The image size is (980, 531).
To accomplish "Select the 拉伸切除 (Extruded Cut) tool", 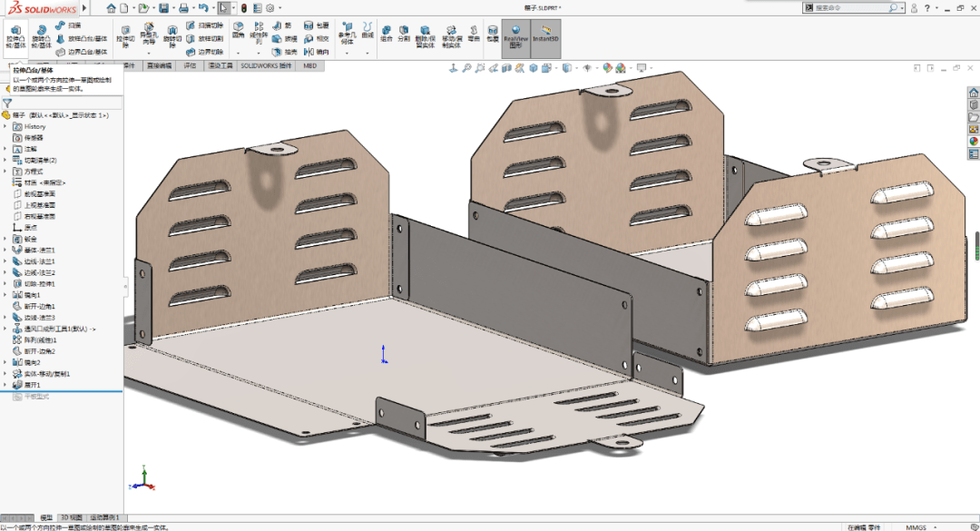I will click(124, 37).
